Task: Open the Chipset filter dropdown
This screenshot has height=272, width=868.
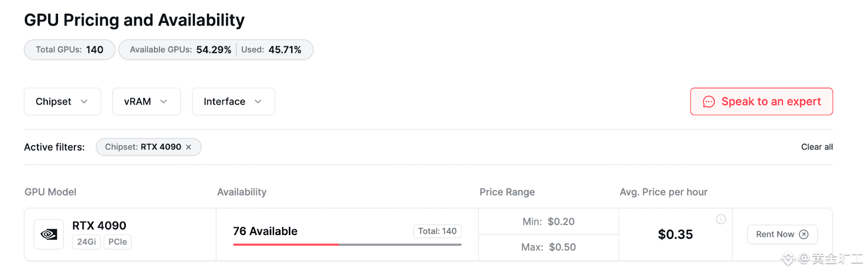Action: coord(62,101)
